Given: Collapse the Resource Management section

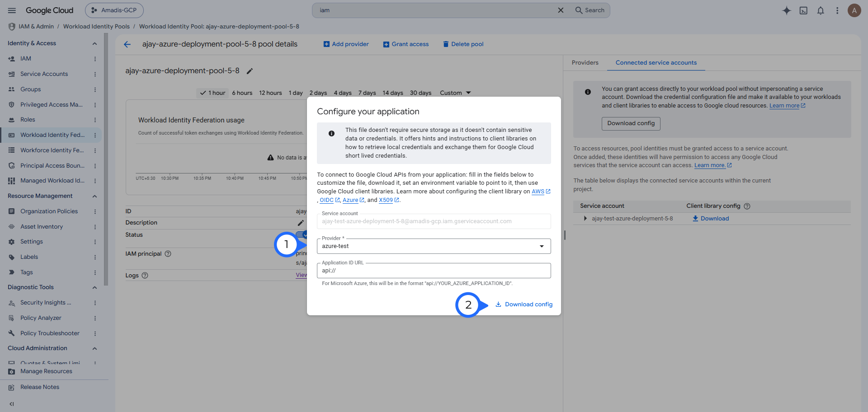Looking at the screenshot, I should (x=94, y=196).
